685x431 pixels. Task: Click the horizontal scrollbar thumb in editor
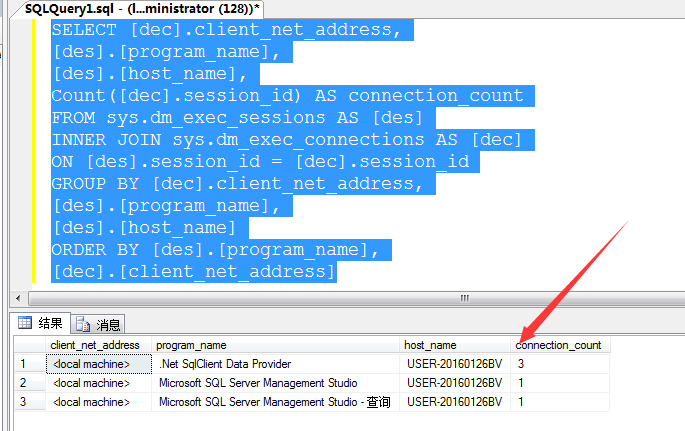(356, 299)
